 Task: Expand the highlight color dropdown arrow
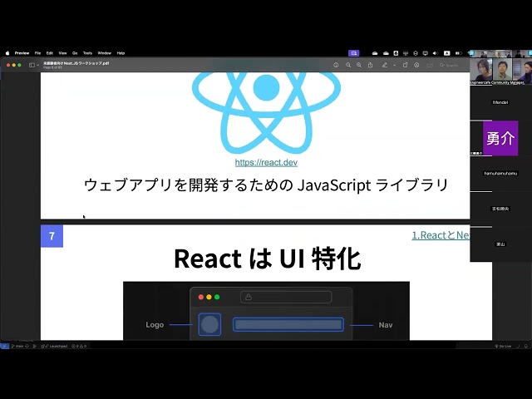(x=394, y=65)
